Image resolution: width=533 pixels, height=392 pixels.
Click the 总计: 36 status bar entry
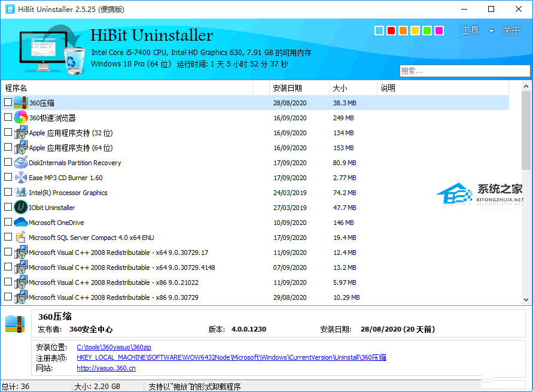16,387
